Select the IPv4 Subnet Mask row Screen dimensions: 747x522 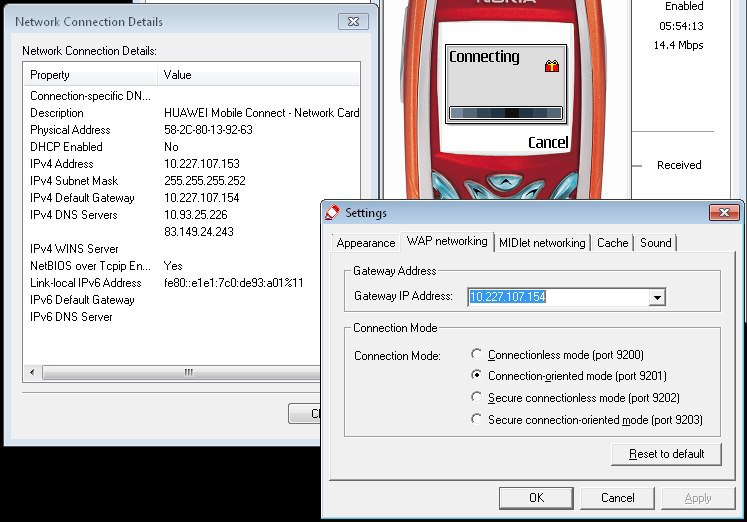(x=192, y=181)
